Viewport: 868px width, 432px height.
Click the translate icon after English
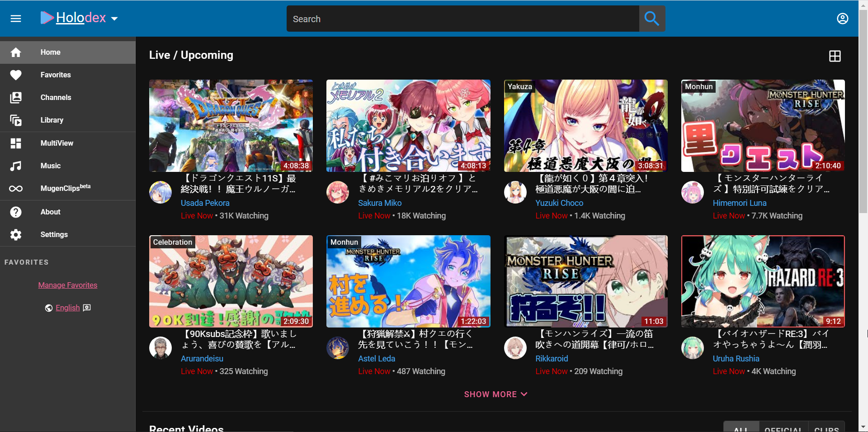87,308
